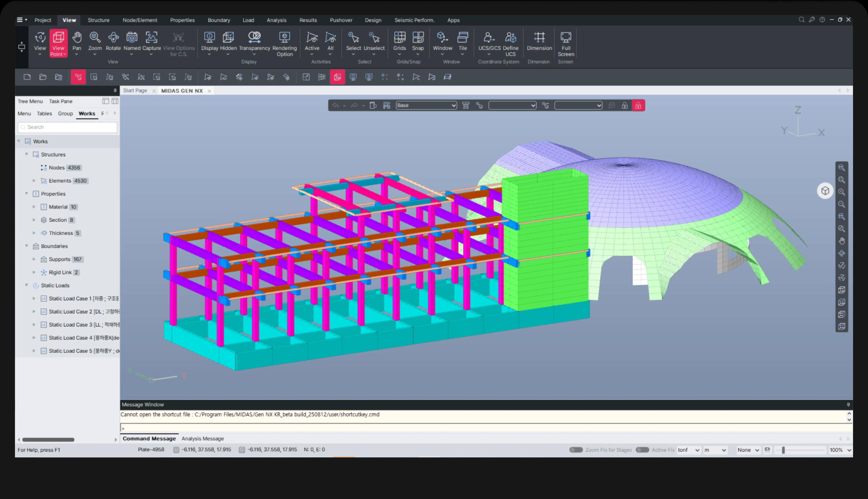Viewport: 868px width, 499px height.
Task: Toggle the red lock icon in viewport toolbar
Action: [x=638, y=106]
